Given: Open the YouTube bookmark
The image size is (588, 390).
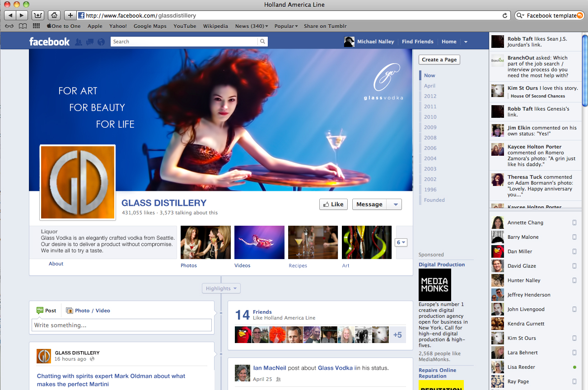Looking at the screenshot, I should tap(185, 26).
